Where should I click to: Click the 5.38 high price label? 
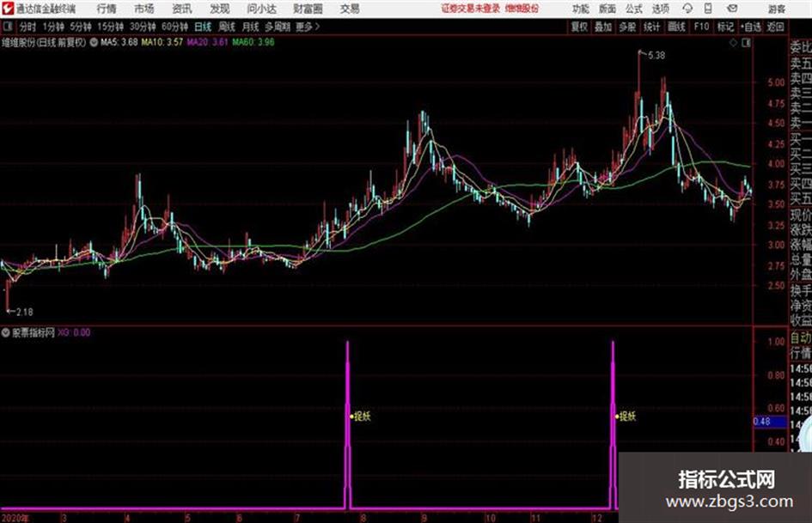(656, 55)
